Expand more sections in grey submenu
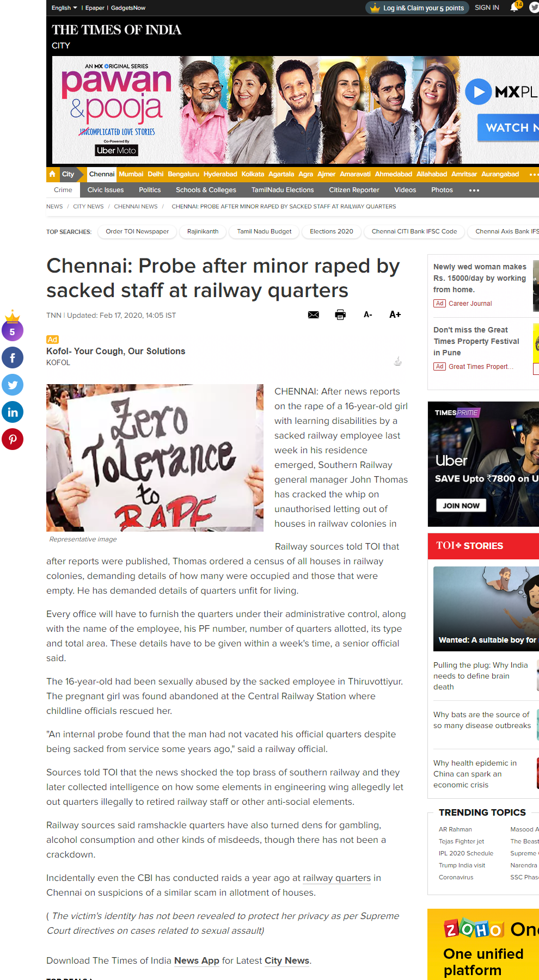539x980 pixels. (x=474, y=190)
